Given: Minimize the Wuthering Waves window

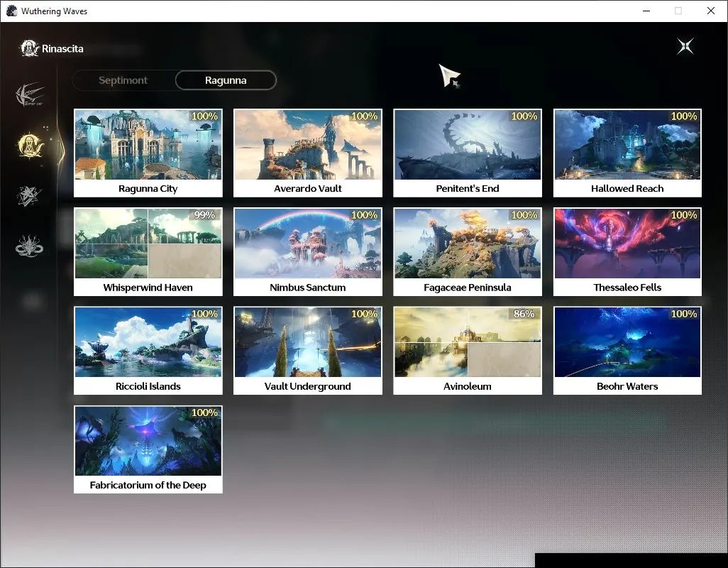Looking at the screenshot, I should [646, 11].
